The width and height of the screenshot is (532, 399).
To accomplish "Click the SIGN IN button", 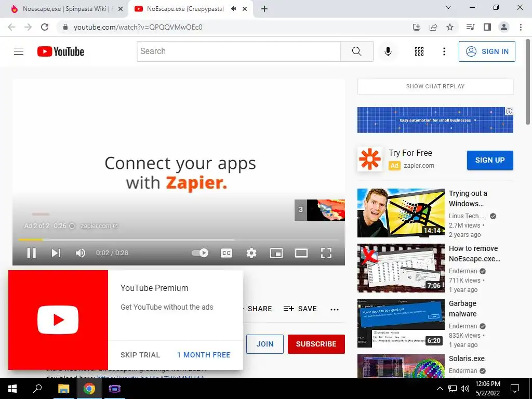I will 487,51.
